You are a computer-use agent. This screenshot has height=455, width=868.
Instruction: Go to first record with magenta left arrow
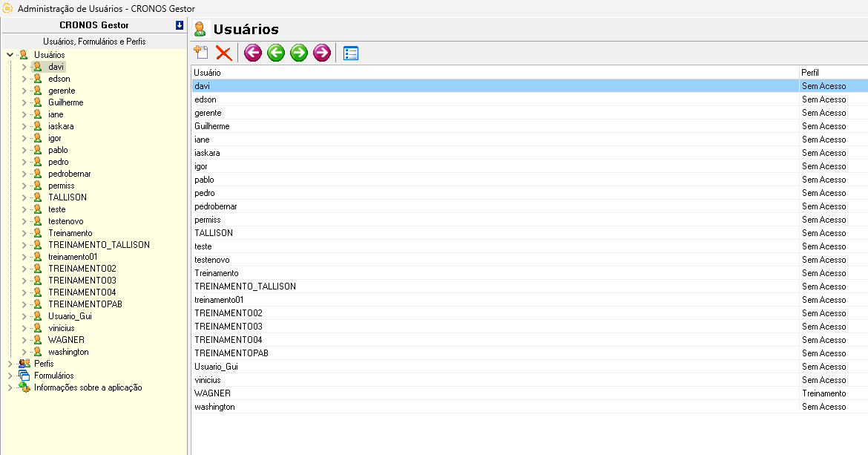(x=253, y=53)
